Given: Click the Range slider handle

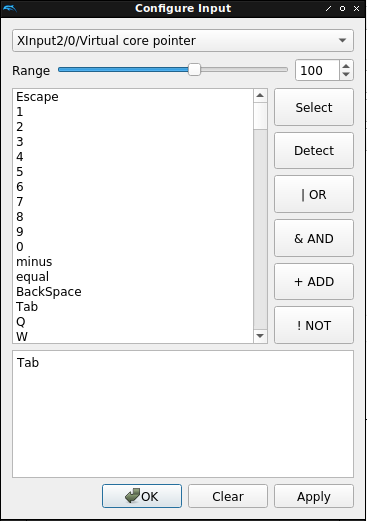Looking at the screenshot, I should [194, 70].
